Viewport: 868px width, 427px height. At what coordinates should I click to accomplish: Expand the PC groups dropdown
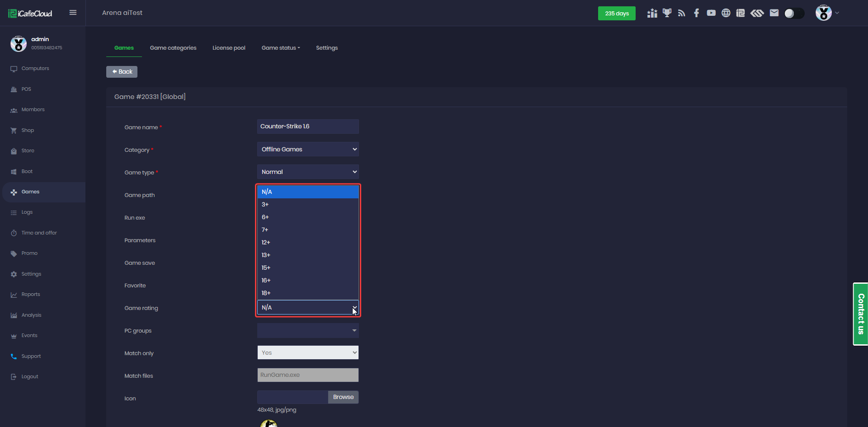coord(308,331)
